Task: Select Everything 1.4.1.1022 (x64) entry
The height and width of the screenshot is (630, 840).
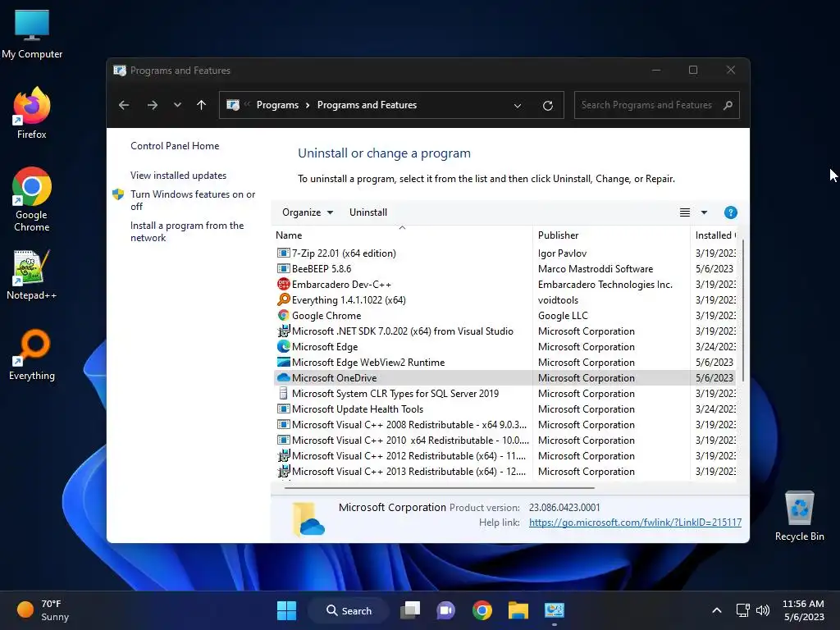Action: tap(348, 300)
